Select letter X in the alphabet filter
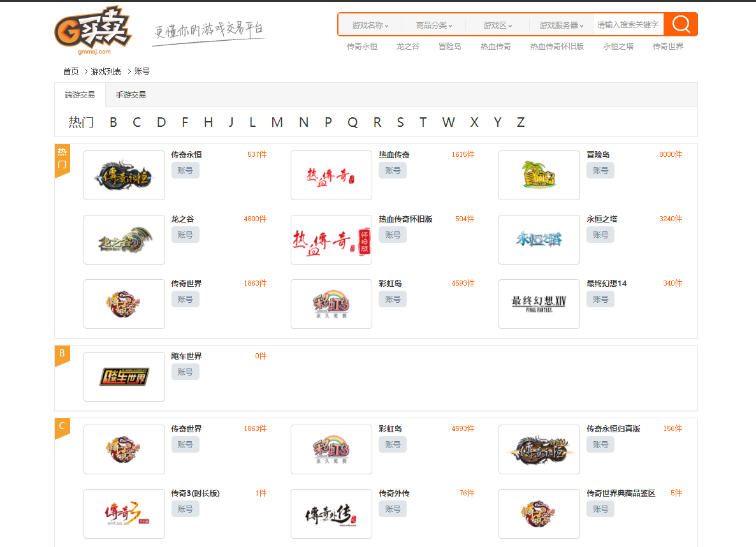This screenshot has height=547, width=756. coord(474,122)
